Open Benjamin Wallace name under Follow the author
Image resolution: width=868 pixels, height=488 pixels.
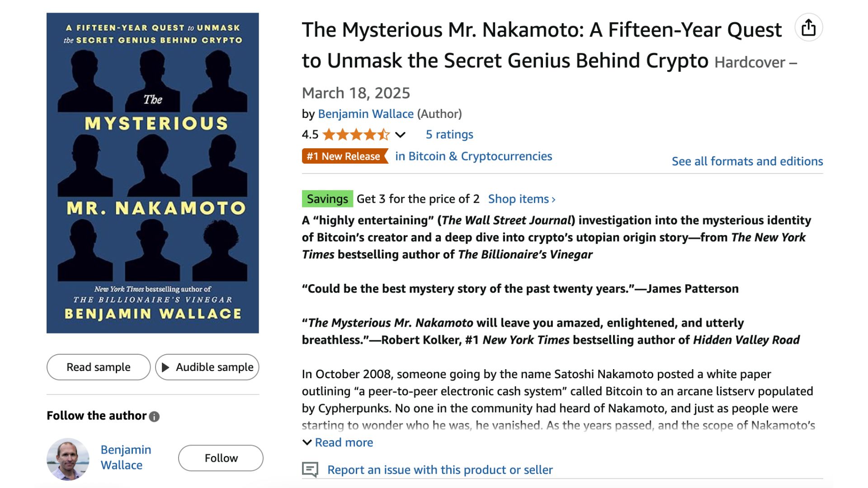[x=126, y=457]
